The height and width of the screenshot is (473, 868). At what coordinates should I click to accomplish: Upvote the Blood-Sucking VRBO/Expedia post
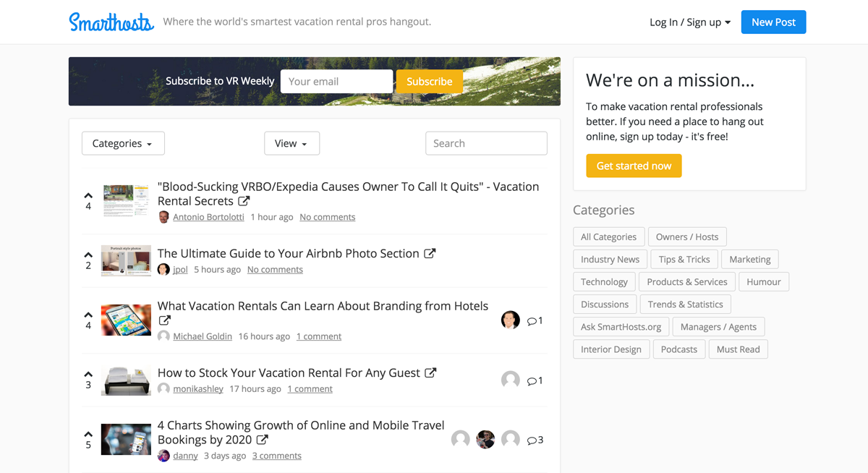point(88,195)
